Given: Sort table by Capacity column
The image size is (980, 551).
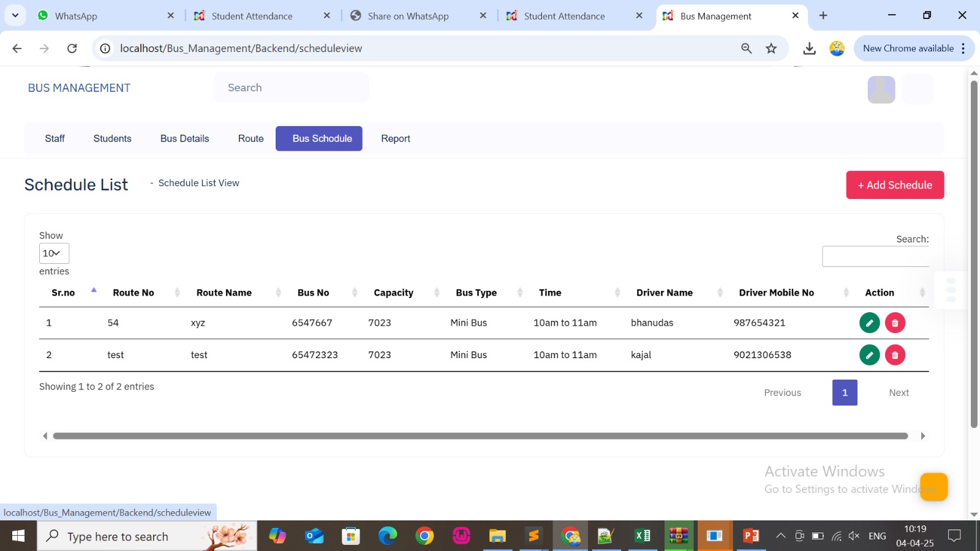Looking at the screenshot, I should pos(393,293).
